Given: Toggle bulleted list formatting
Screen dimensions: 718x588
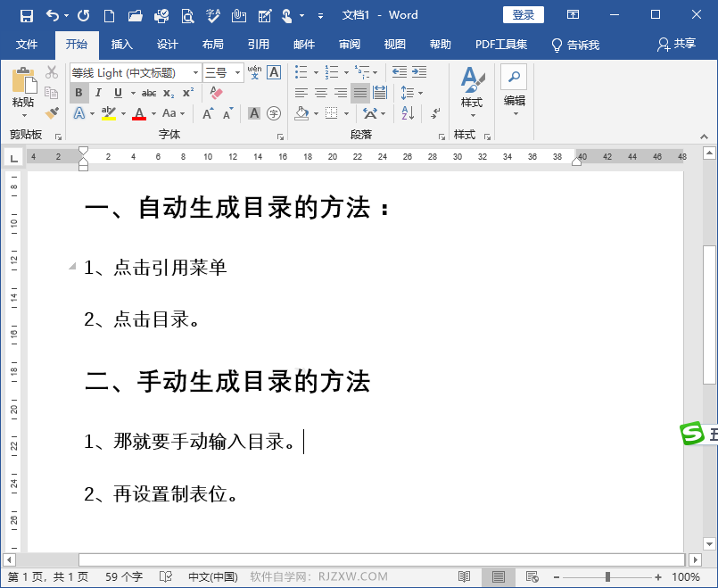Looking at the screenshot, I should coord(301,71).
